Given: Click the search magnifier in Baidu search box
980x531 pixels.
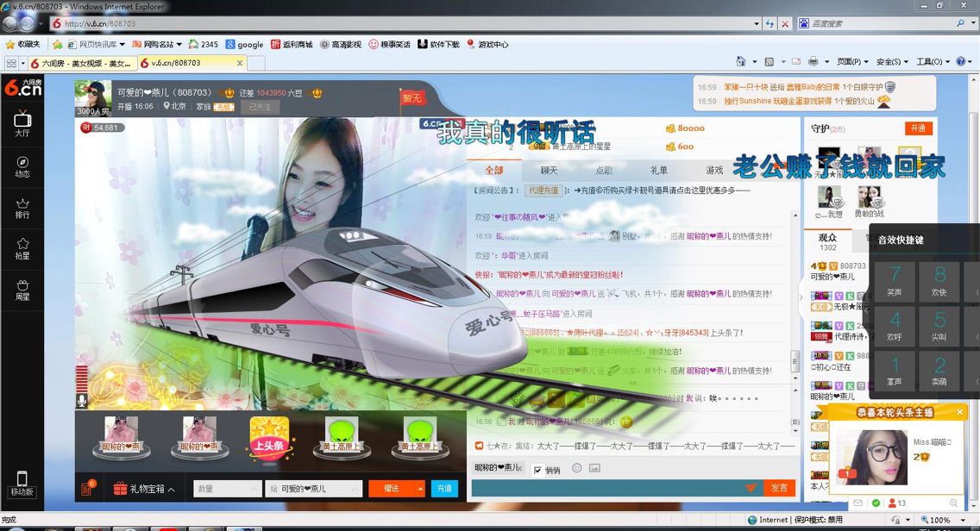Looking at the screenshot, I should click(960, 23).
